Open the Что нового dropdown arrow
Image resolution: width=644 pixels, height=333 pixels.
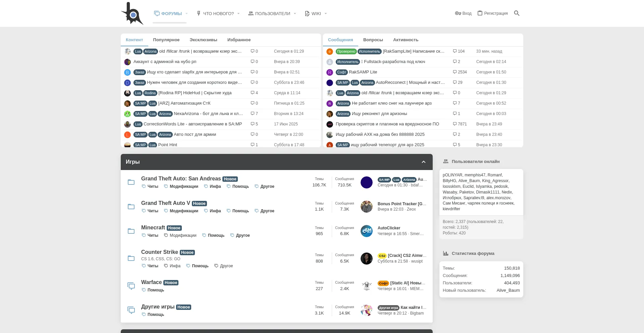pyautogui.click(x=238, y=14)
